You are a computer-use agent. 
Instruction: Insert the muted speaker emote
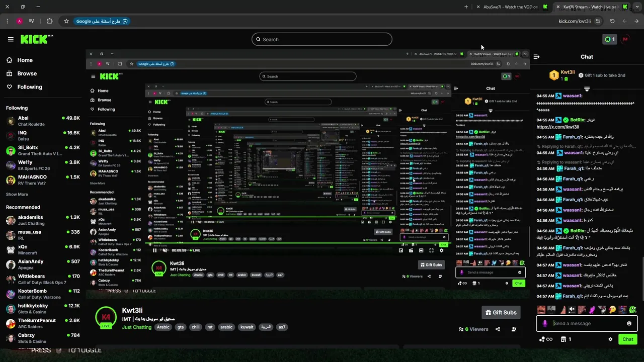pos(572,310)
